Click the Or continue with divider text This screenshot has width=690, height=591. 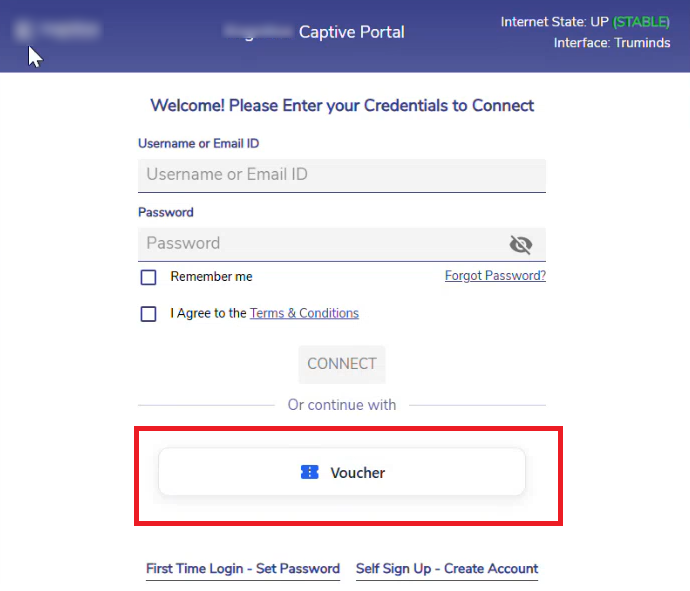[x=342, y=405]
